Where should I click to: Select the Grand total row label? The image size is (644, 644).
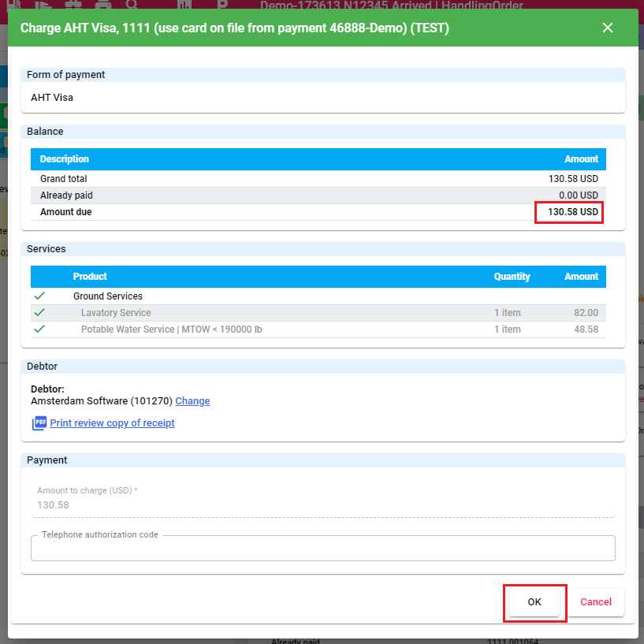coord(64,179)
